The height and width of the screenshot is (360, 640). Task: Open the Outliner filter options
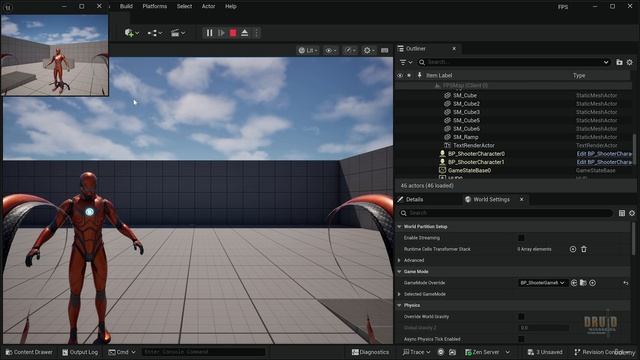point(405,62)
